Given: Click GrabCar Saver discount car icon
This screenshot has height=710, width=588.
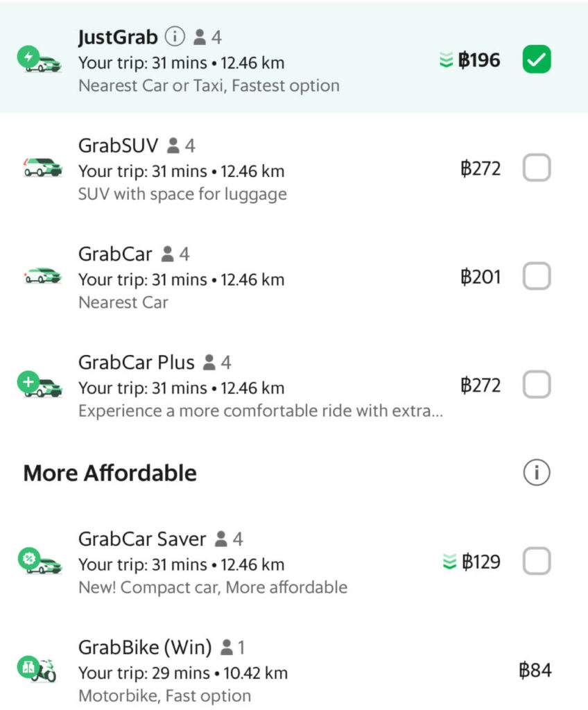Looking at the screenshot, I should (40, 561).
